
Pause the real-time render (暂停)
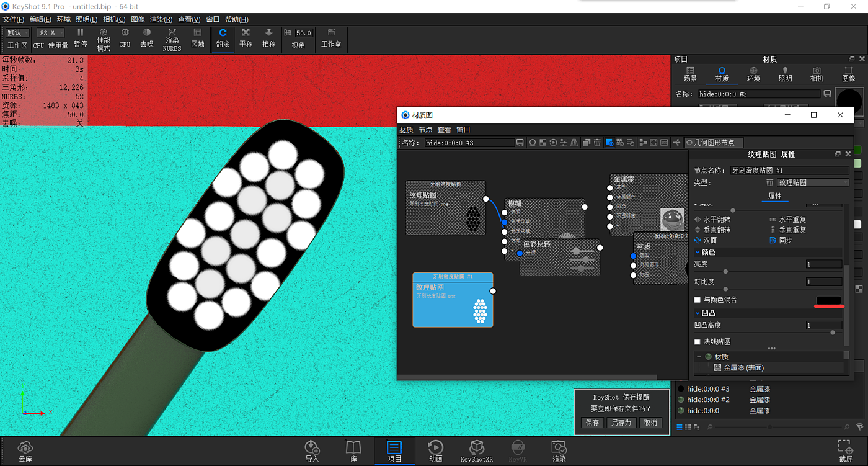(80, 38)
